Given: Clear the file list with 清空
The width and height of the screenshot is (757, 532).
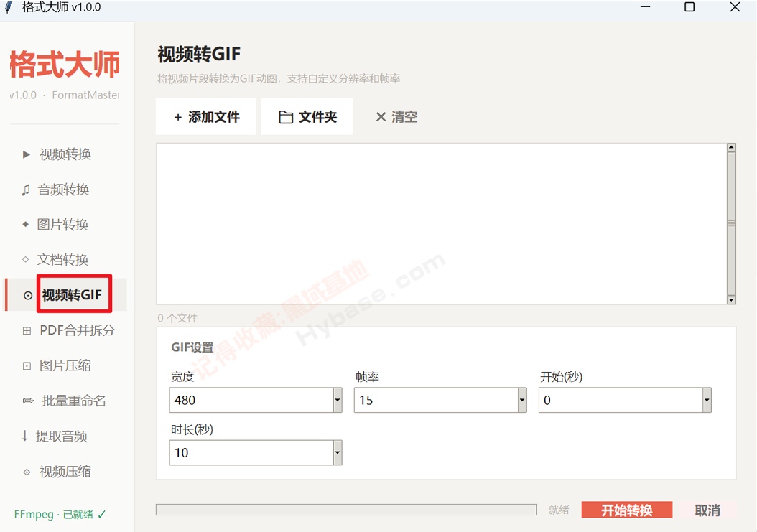Looking at the screenshot, I should pos(396,117).
